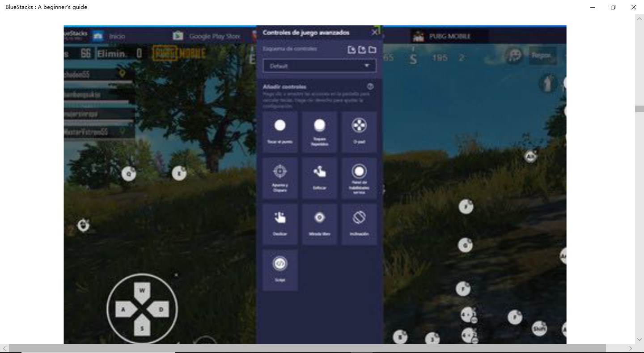
Task: Select the B key overlay
Action: pyautogui.click(x=400, y=337)
